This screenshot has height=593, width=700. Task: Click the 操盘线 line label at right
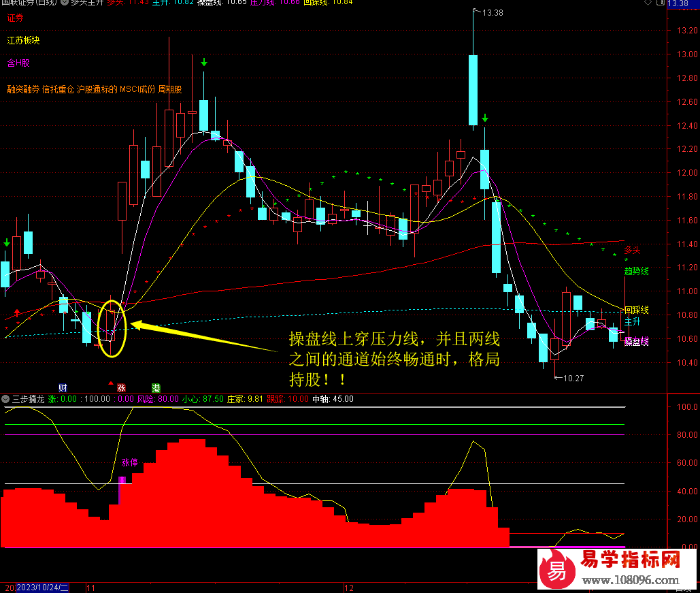[636, 342]
